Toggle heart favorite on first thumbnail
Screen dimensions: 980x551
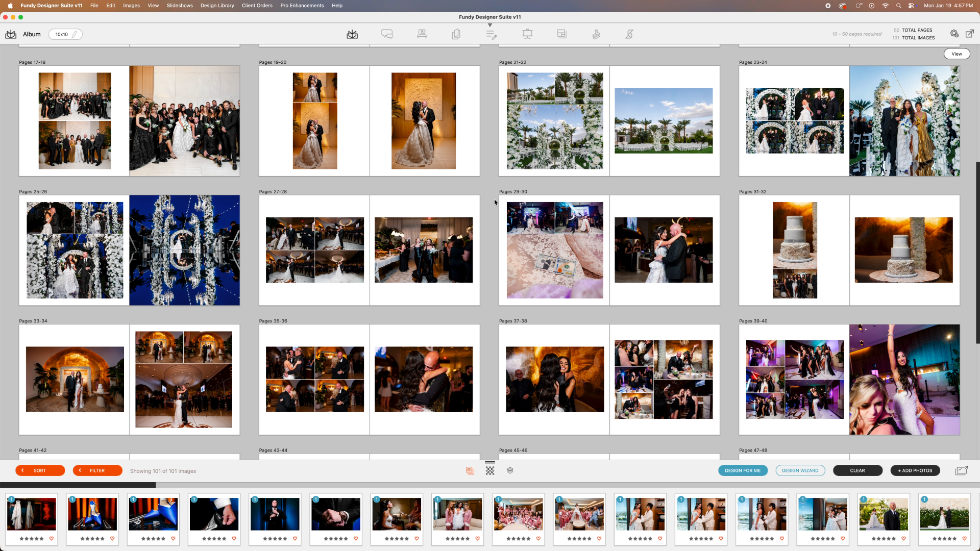pos(52,539)
